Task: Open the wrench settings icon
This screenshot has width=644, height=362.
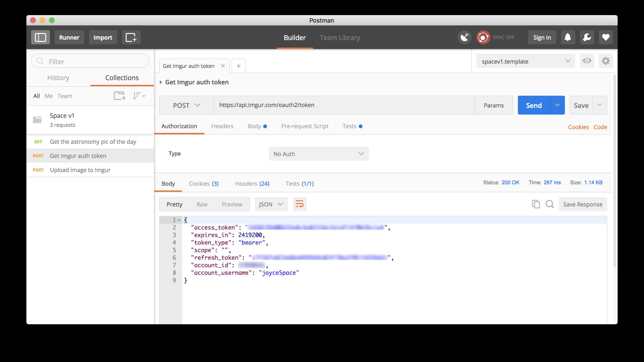Action: [x=587, y=37]
